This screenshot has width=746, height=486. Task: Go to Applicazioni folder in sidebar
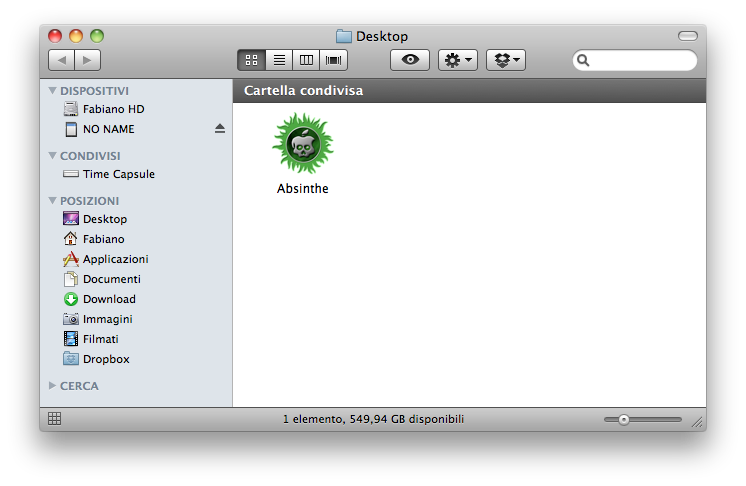(115, 259)
